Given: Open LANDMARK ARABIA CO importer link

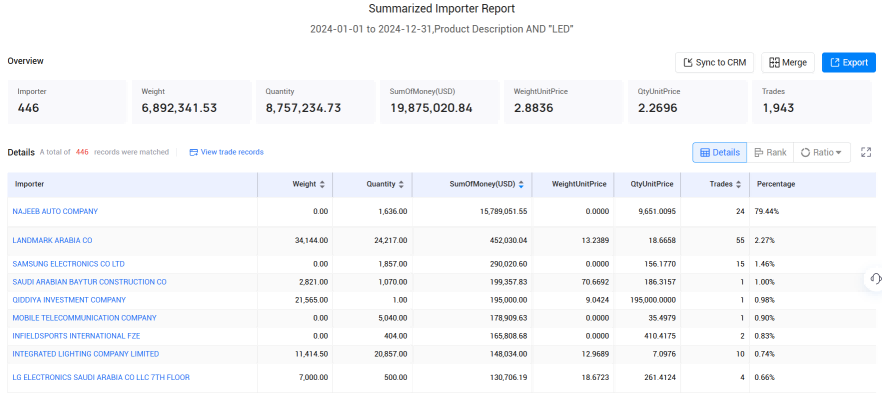Looking at the screenshot, I should point(52,240).
